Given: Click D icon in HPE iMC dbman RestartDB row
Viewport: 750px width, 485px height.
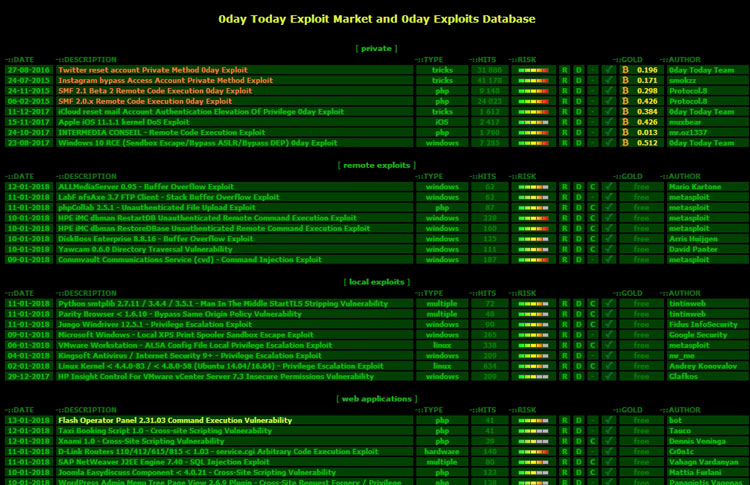Looking at the screenshot, I should tap(579, 218).
